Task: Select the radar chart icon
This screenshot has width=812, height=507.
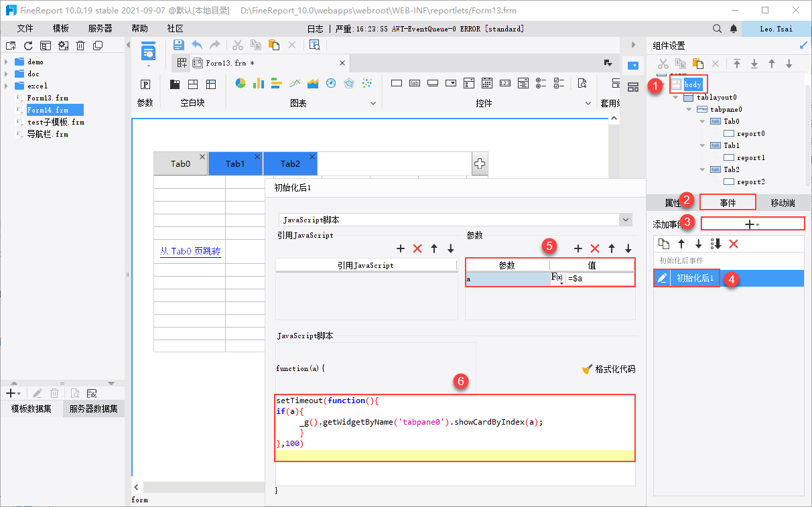Action: click(348, 84)
